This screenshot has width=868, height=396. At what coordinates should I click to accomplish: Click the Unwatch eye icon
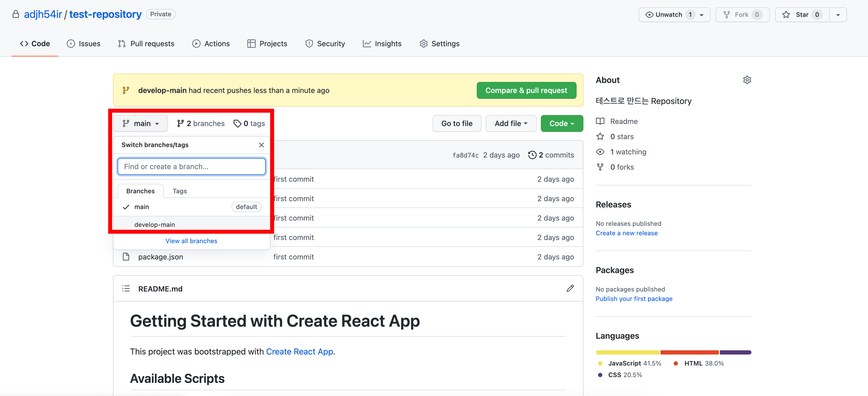(649, 15)
